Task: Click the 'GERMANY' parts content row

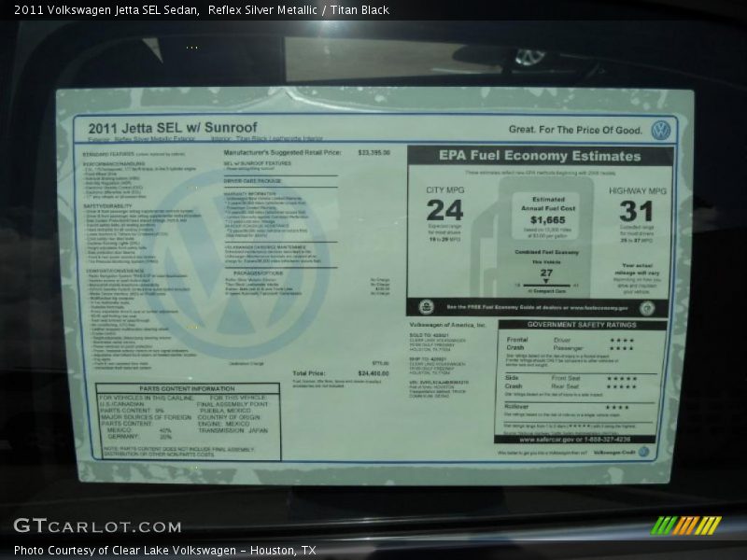Action: point(139,436)
